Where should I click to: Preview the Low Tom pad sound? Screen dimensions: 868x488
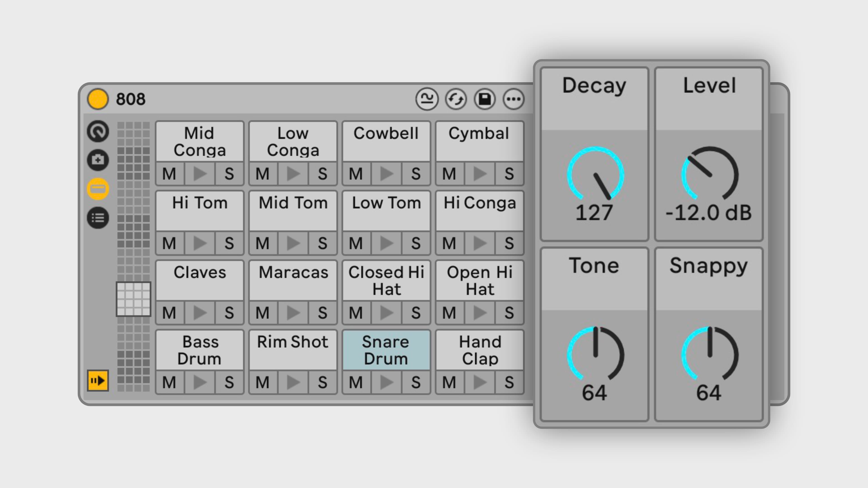click(386, 243)
